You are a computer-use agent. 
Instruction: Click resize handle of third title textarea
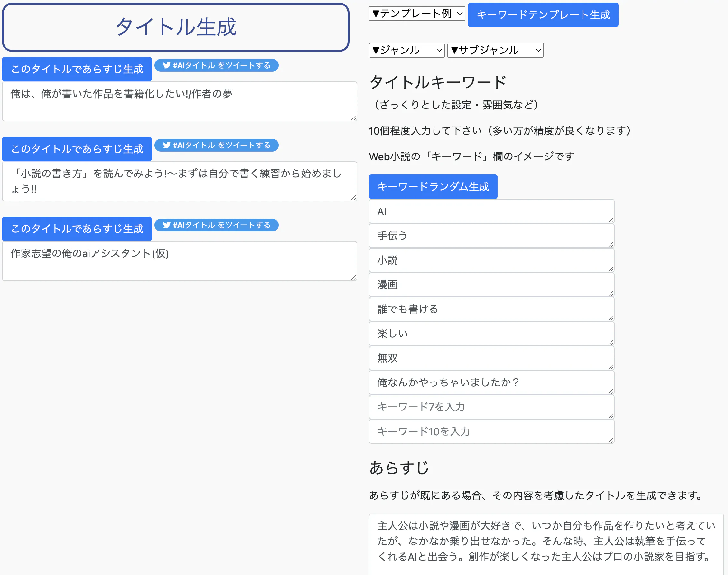pyautogui.click(x=353, y=278)
